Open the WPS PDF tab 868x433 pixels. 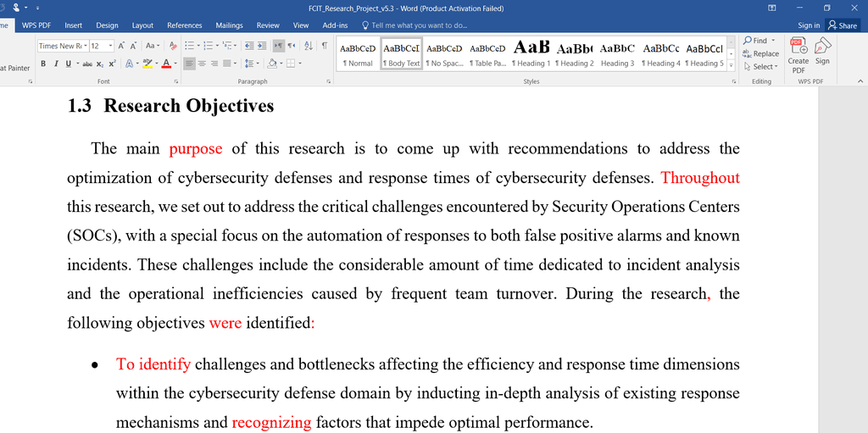[36, 25]
